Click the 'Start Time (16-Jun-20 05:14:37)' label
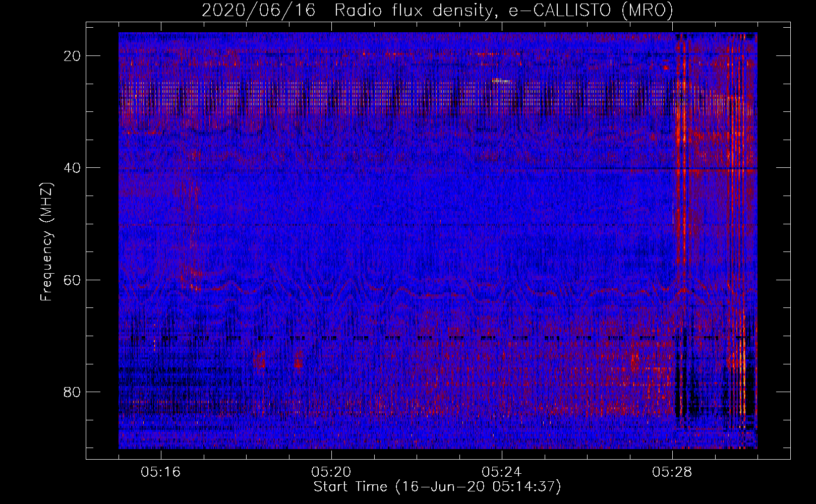The height and width of the screenshot is (504, 816). pos(437,487)
